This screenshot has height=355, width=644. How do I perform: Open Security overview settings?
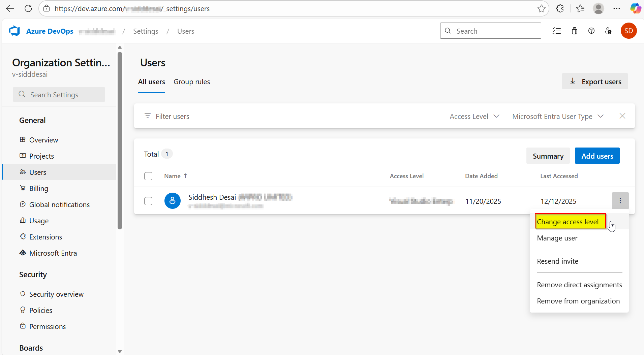(59, 294)
